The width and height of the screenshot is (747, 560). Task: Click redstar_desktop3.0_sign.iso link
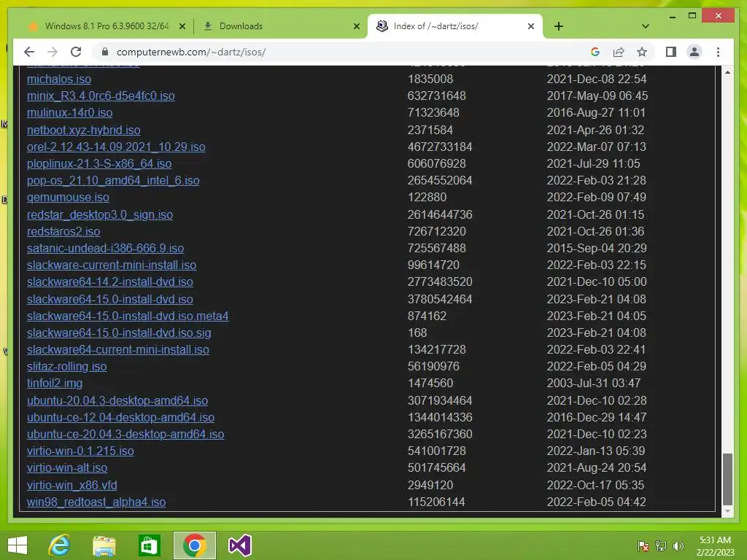[x=99, y=215]
